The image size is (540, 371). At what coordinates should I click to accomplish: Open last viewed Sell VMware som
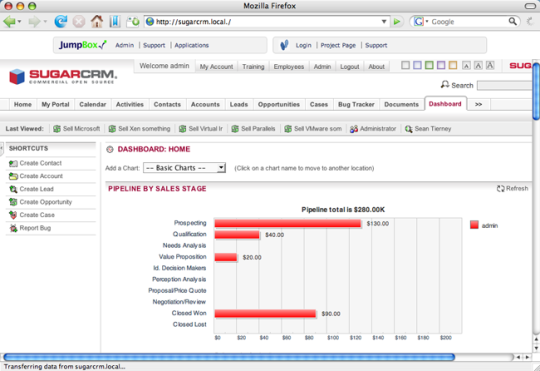pos(313,128)
